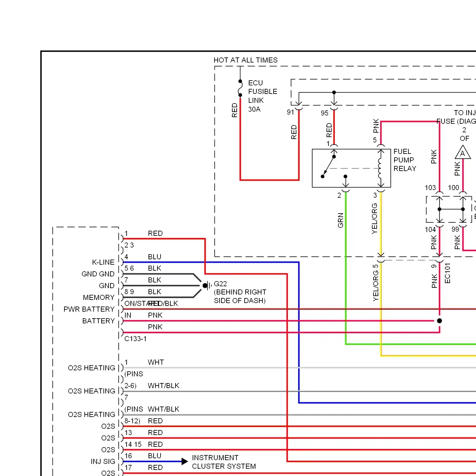Select the G22 ground point label
476x476 pixels.
221,284
